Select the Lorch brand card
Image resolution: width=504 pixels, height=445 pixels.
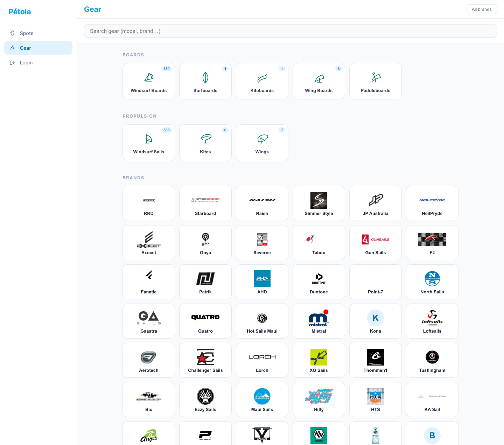(262, 360)
